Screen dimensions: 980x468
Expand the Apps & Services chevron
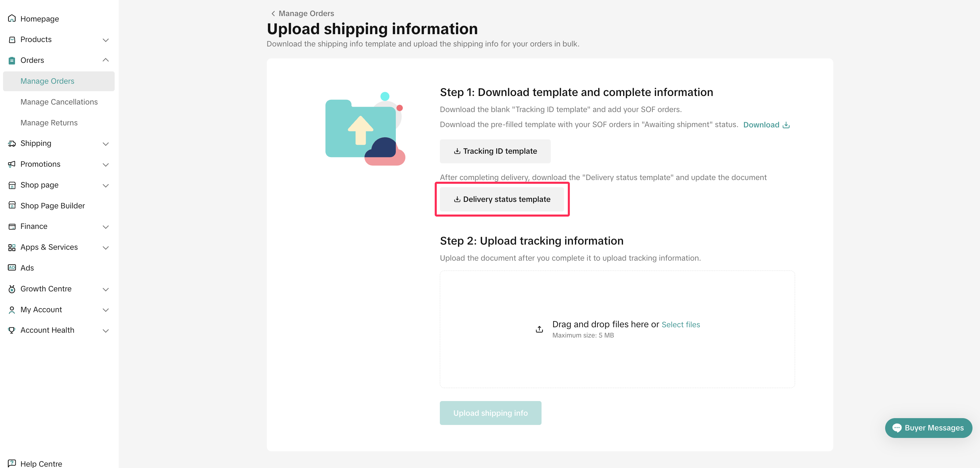106,248
